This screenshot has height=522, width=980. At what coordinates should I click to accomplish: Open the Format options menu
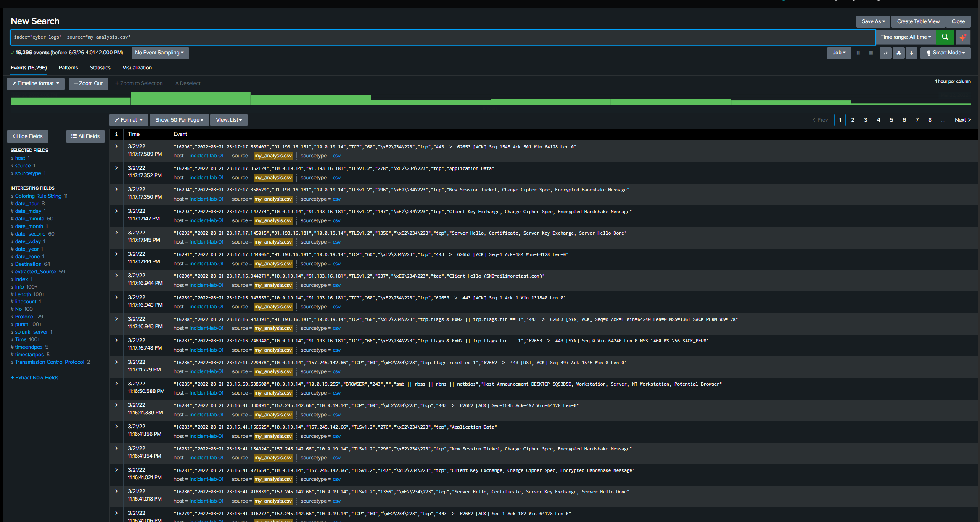click(129, 120)
